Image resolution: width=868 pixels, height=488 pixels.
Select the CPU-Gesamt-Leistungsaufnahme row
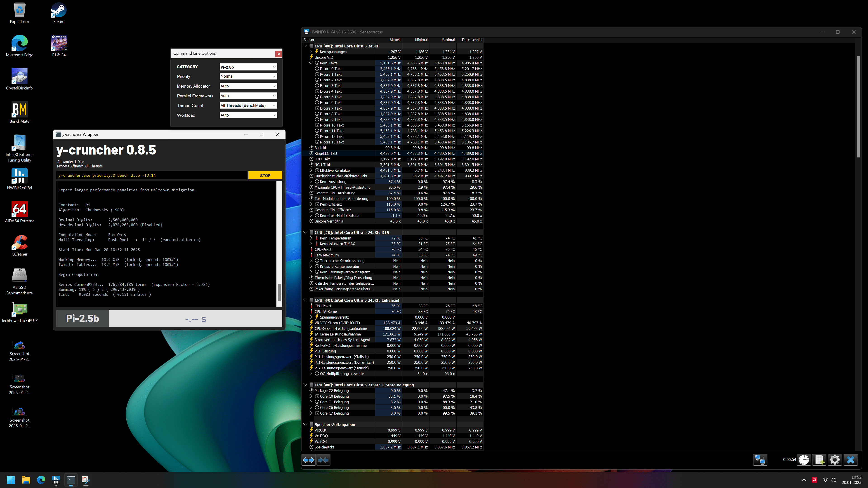tap(393, 328)
